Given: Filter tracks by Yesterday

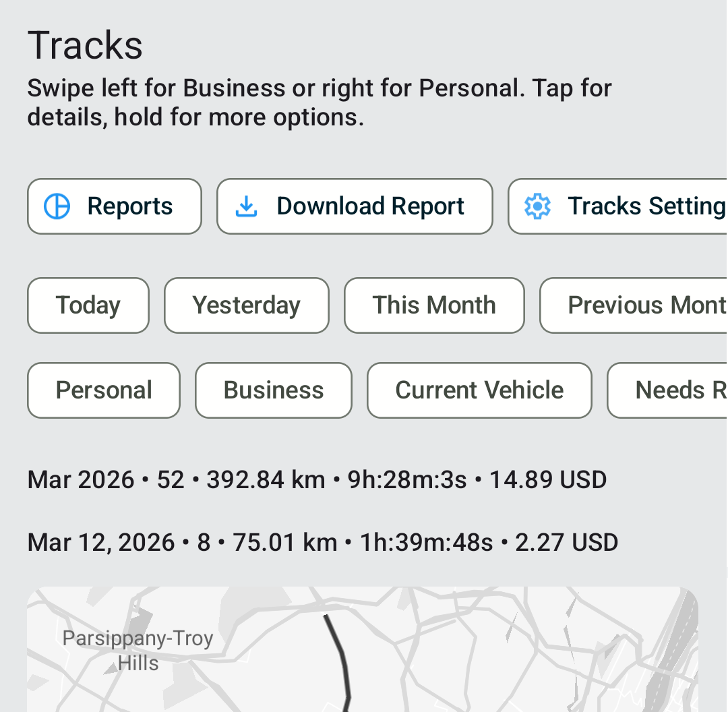Looking at the screenshot, I should [x=246, y=305].
